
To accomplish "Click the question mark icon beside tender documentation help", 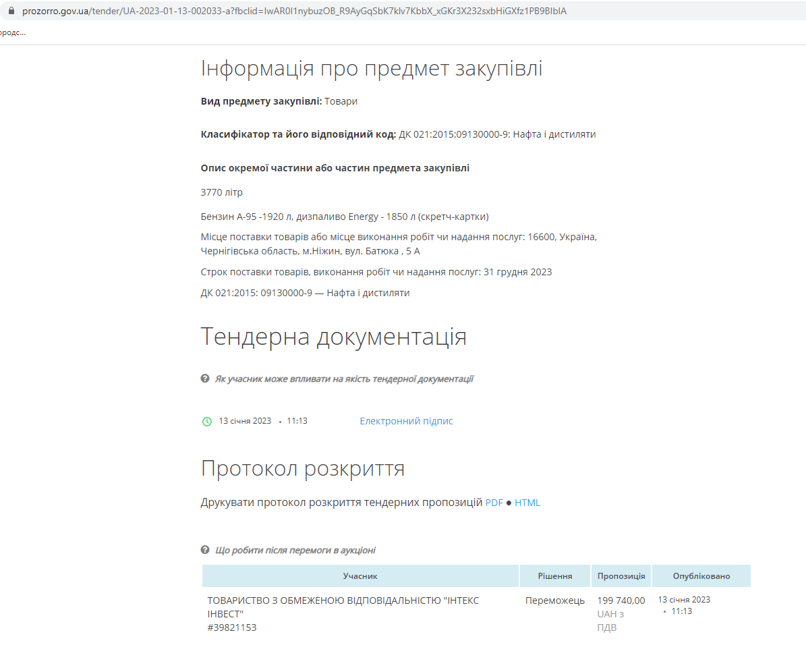I will tap(205, 379).
